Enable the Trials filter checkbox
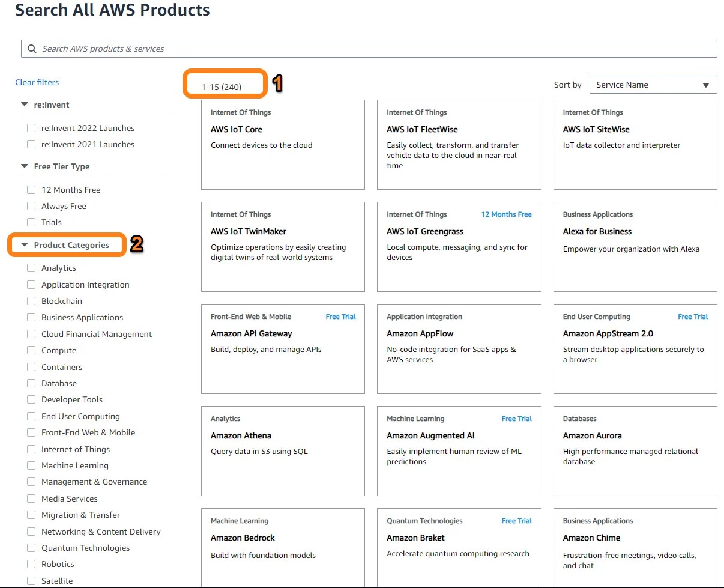This screenshot has height=588, width=724. tap(31, 222)
